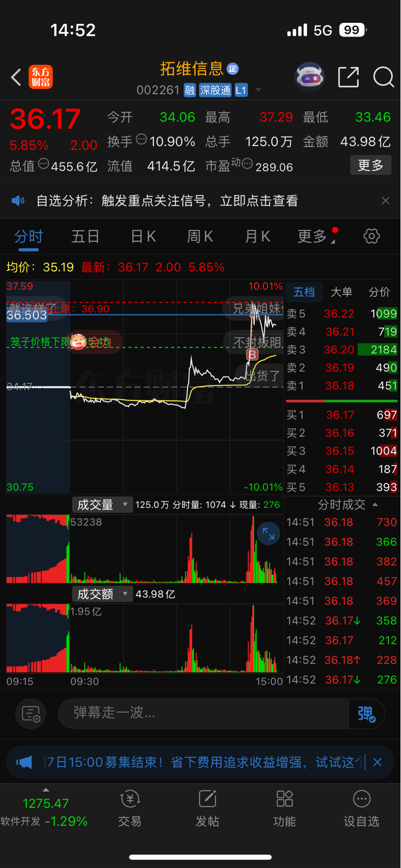The height and width of the screenshot is (868, 401).
Task: Open the robot assistant avatar
Action: [x=310, y=77]
